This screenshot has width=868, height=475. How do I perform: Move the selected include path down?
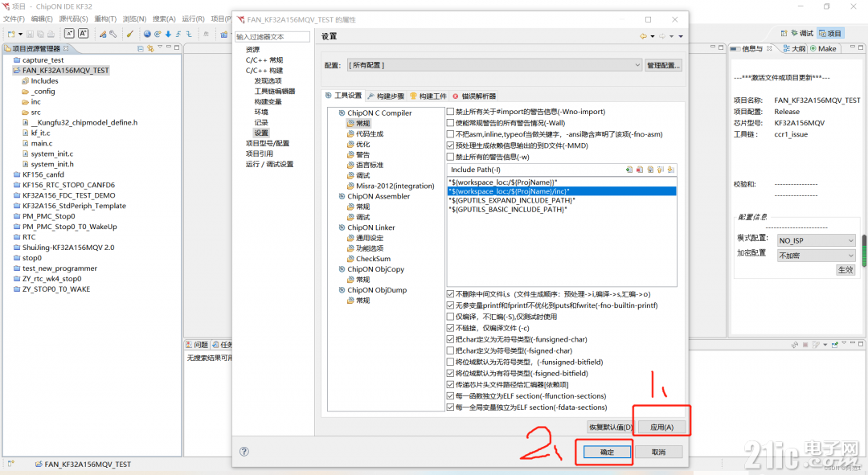click(671, 170)
